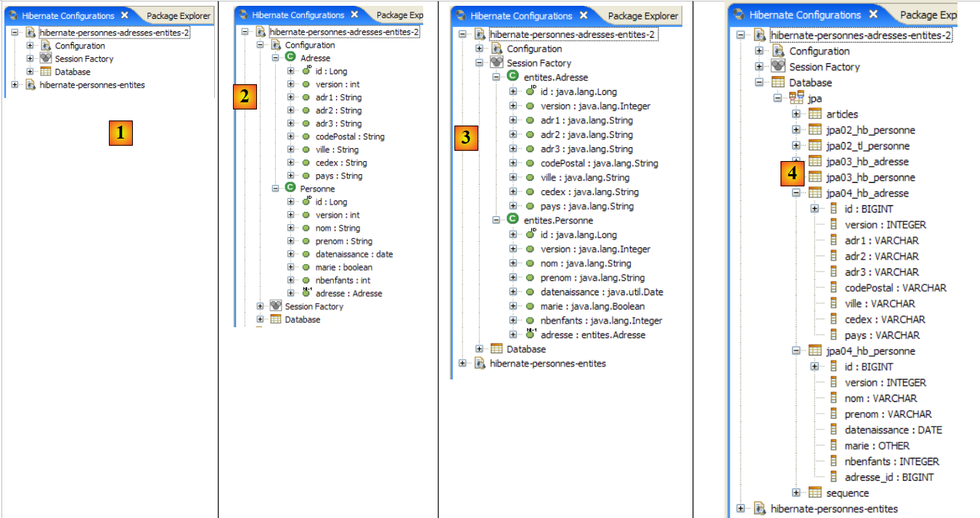This screenshot has width=980, height=518.
Task: Select the datenaissance : DATE column
Action: pyautogui.click(x=893, y=430)
